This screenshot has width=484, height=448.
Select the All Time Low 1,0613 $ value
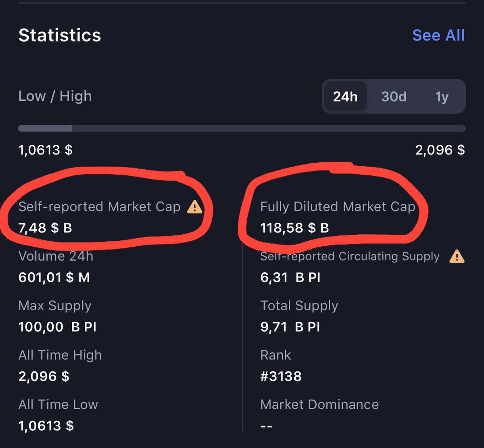pos(46,425)
